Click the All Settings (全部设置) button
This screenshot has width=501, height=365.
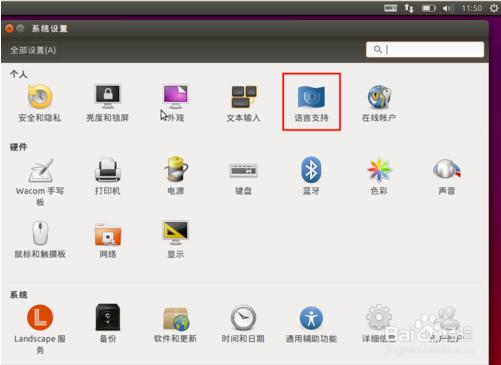[33, 50]
